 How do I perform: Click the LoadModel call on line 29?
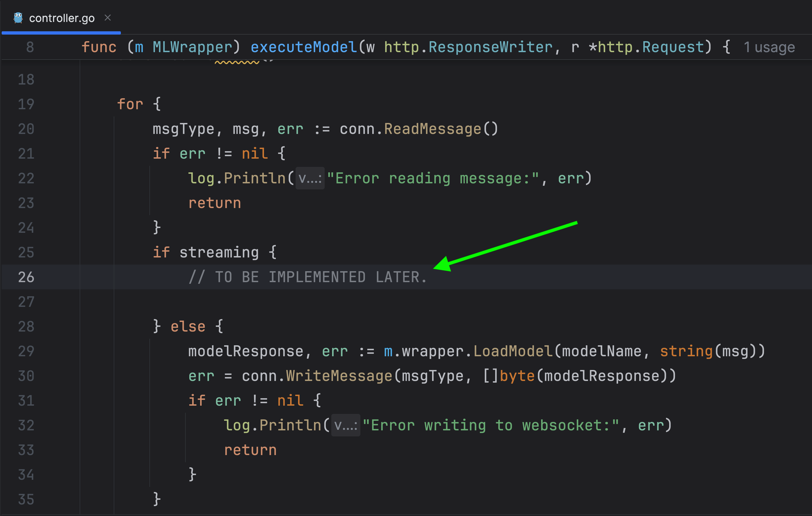click(x=513, y=351)
